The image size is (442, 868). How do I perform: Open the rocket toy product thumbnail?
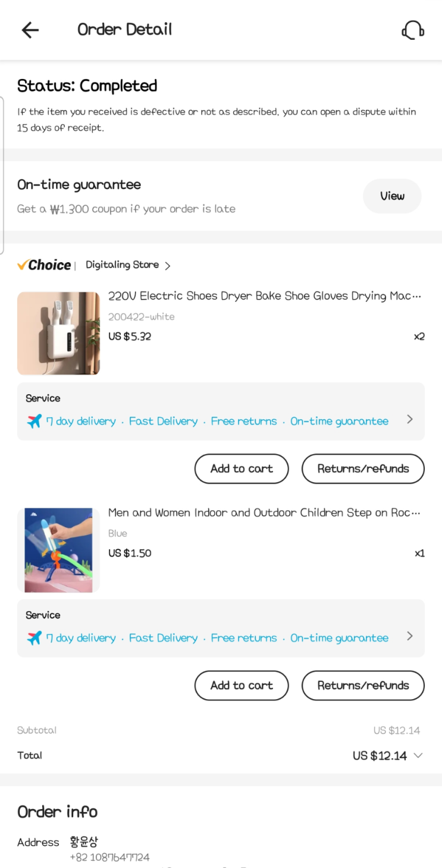(x=58, y=550)
